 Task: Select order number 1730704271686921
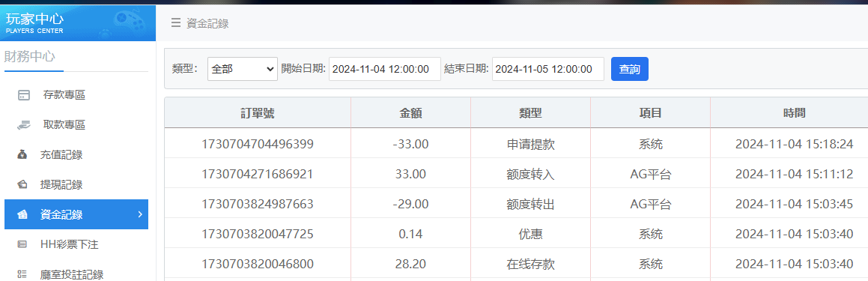258,174
